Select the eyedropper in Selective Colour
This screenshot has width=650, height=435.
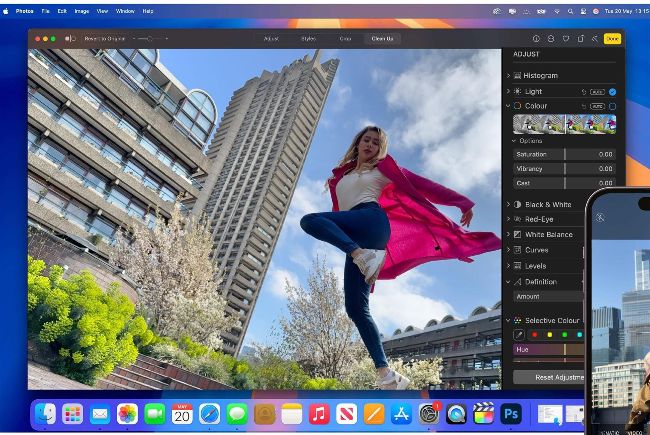tap(519, 335)
